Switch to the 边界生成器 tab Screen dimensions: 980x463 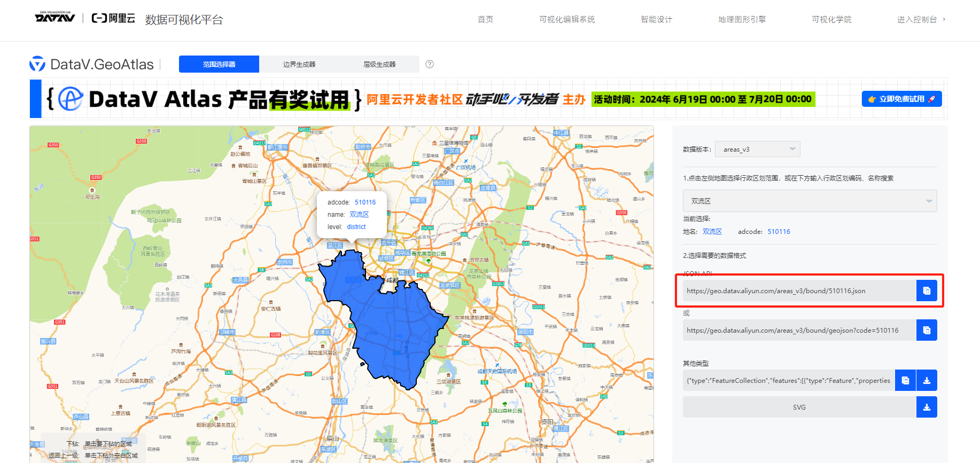299,64
